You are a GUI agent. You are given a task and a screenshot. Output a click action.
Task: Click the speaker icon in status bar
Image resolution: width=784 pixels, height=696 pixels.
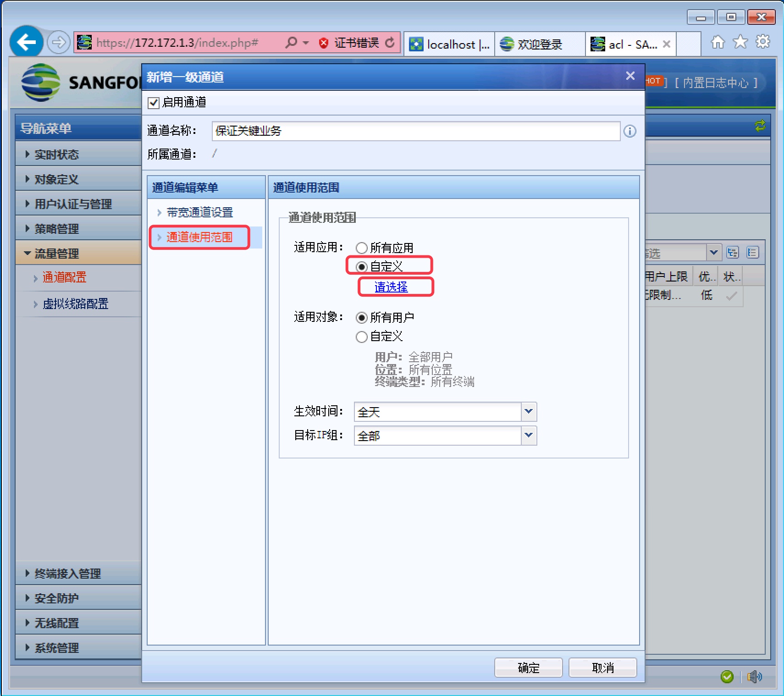tap(754, 676)
